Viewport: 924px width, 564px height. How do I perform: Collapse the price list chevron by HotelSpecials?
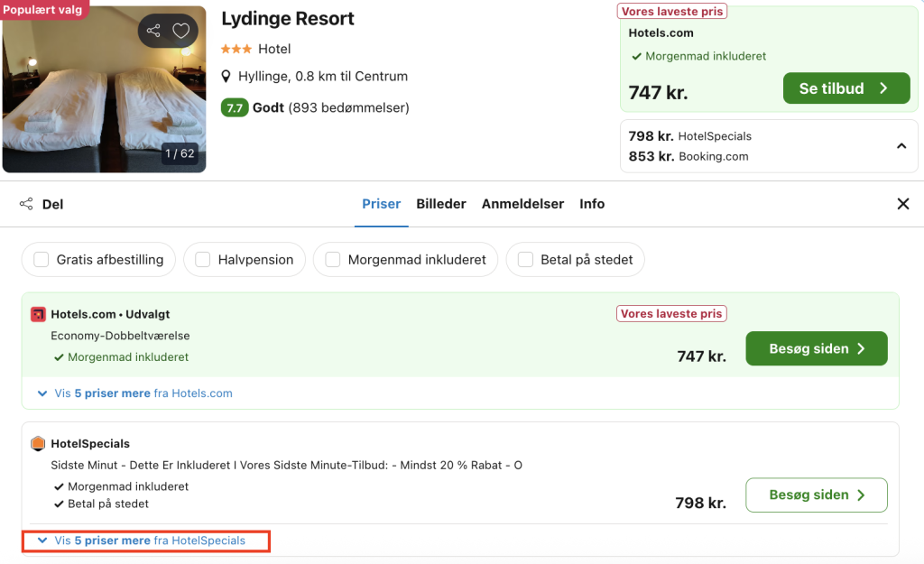click(x=901, y=146)
